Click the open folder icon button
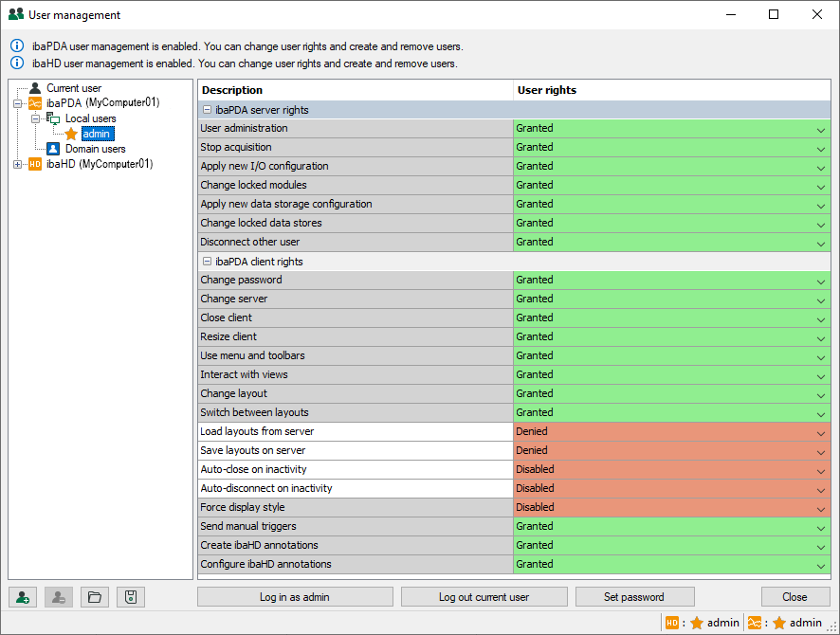The width and height of the screenshot is (840, 635). tap(93, 597)
